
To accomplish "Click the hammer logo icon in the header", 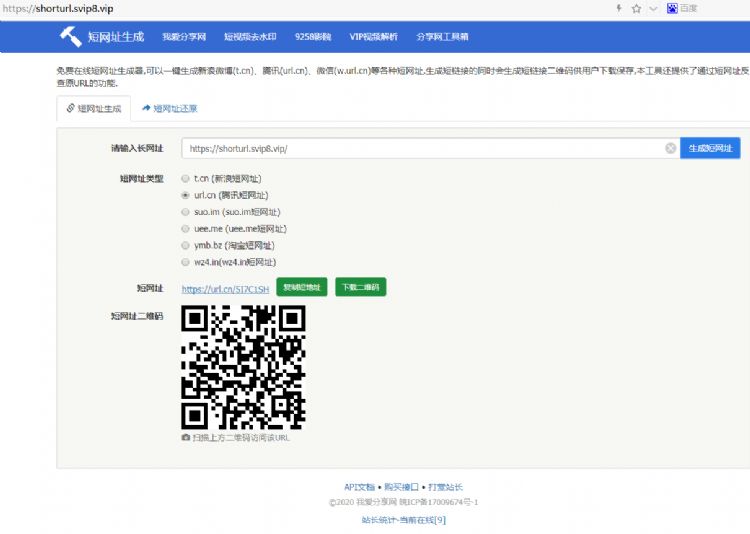I will 71,36.
